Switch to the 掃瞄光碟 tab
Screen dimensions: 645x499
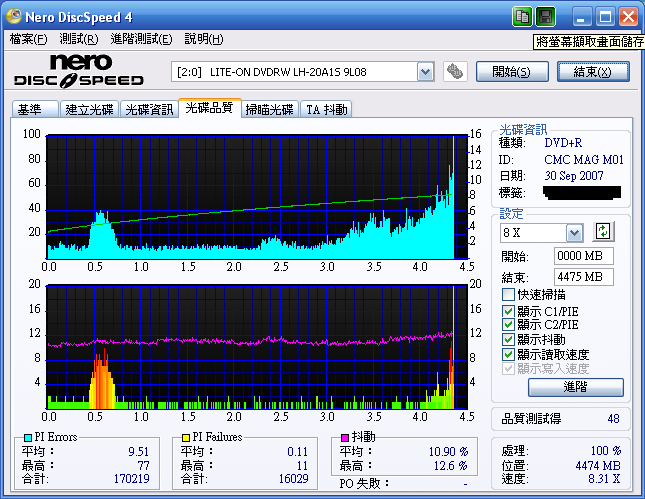269,109
